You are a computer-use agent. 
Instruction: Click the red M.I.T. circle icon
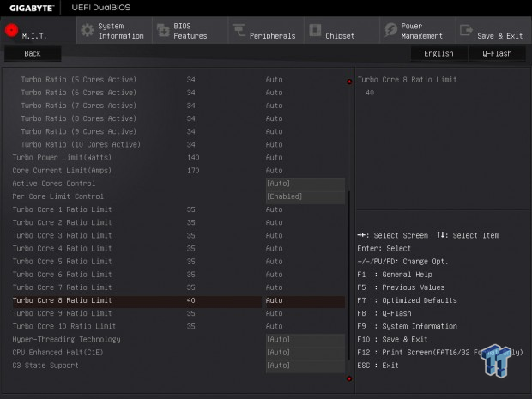pos(11,30)
